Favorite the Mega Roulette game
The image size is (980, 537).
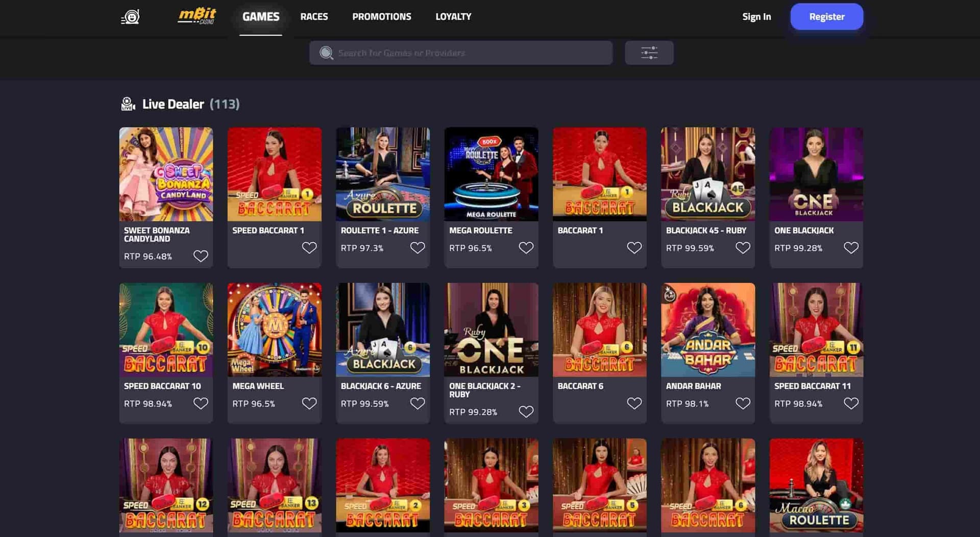(x=526, y=247)
